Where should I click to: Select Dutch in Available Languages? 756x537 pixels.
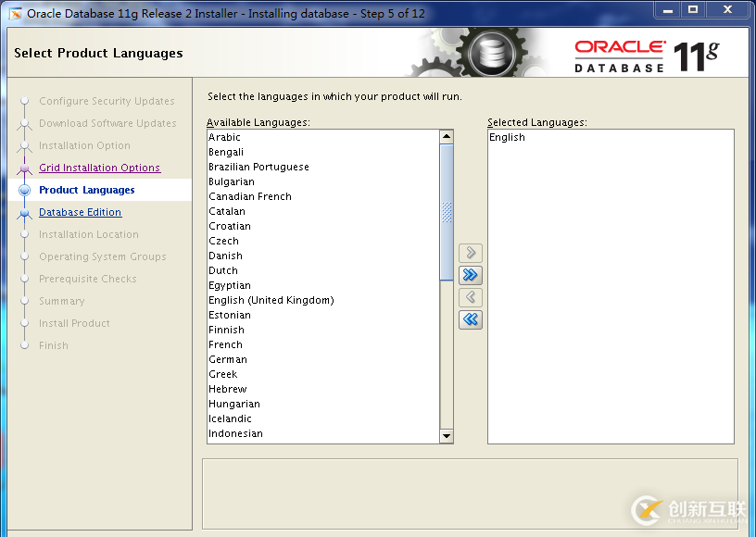tap(323, 270)
